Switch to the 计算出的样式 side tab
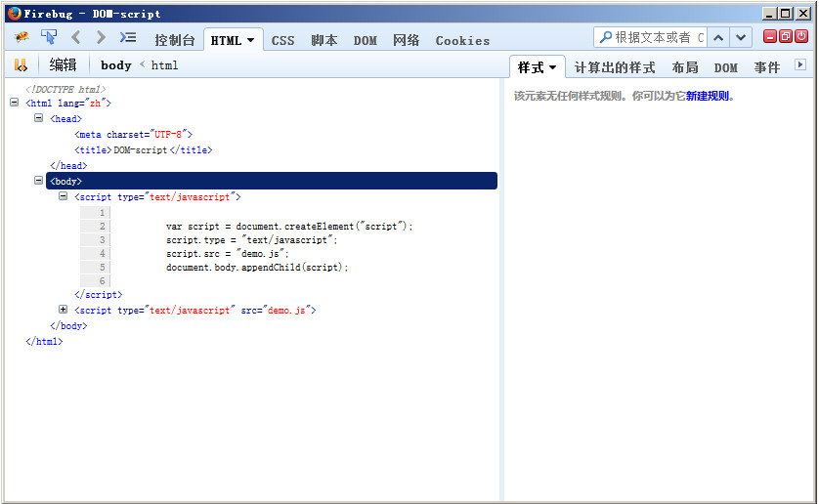 [x=615, y=67]
